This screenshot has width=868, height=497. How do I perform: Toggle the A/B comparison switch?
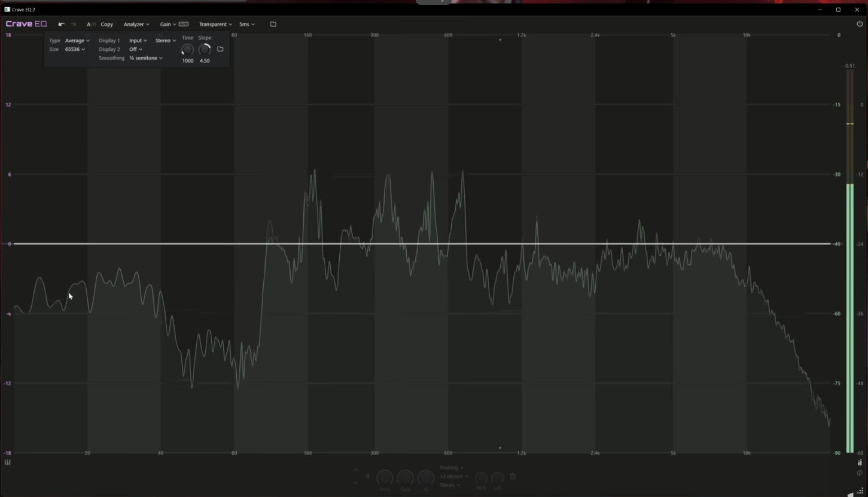point(91,25)
